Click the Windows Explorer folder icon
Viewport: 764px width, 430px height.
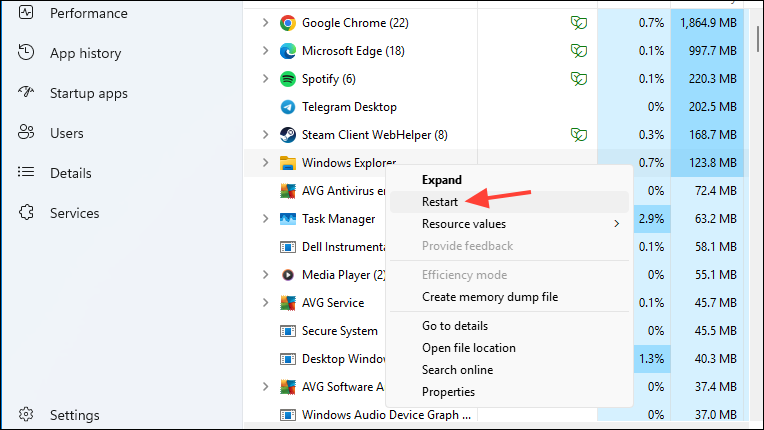click(x=287, y=163)
